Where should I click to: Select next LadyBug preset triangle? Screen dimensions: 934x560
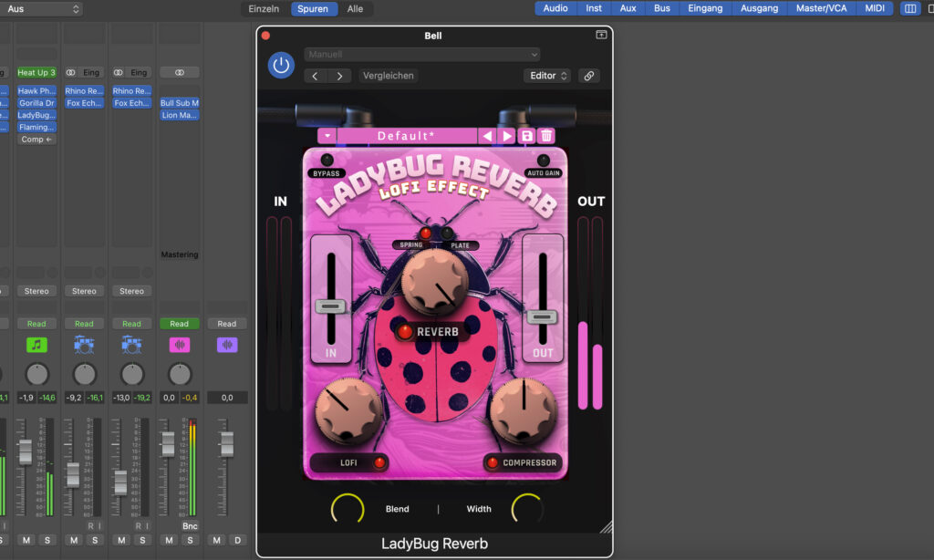tap(507, 136)
